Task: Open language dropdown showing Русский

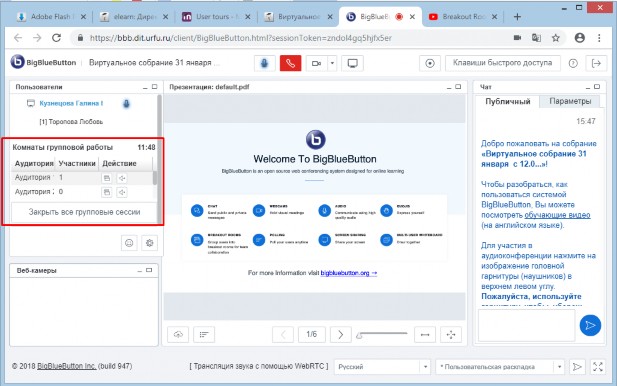Action: pos(382,367)
